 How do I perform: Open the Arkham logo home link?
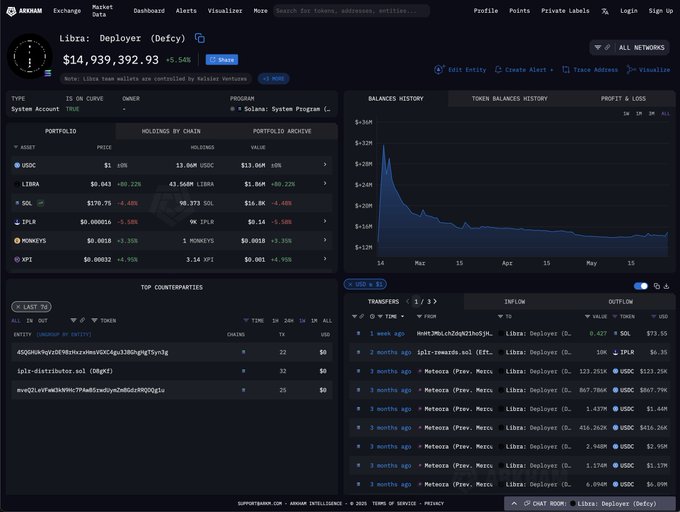pyautogui.click(x=24, y=11)
